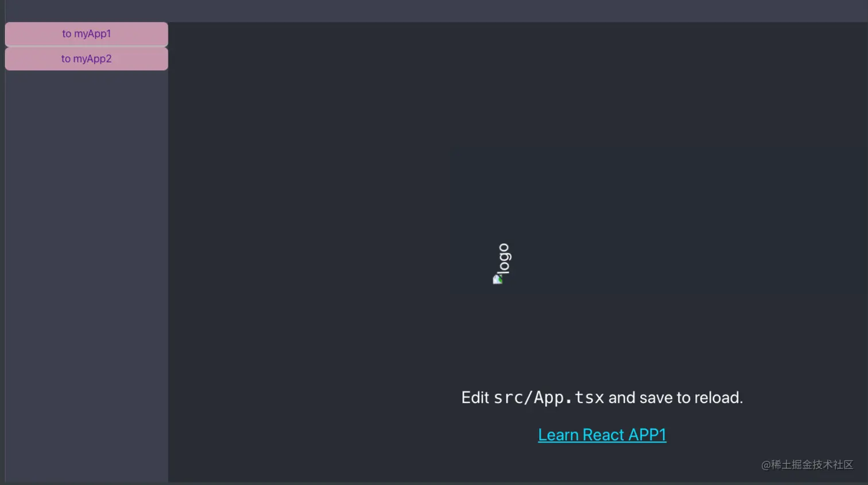
Task: Navigate with the "to myApp1" button
Action: (87, 34)
